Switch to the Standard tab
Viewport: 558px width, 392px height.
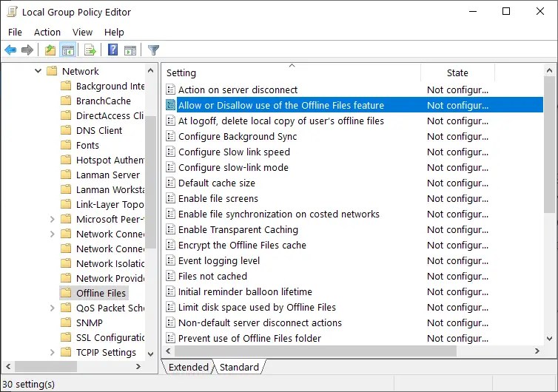pyautogui.click(x=239, y=367)
